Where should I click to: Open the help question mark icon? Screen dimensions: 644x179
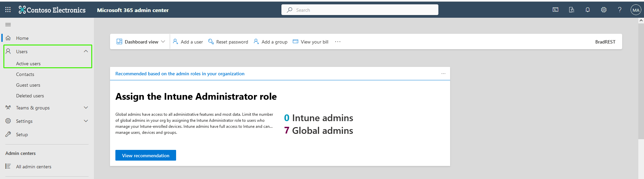pos(620,10)
